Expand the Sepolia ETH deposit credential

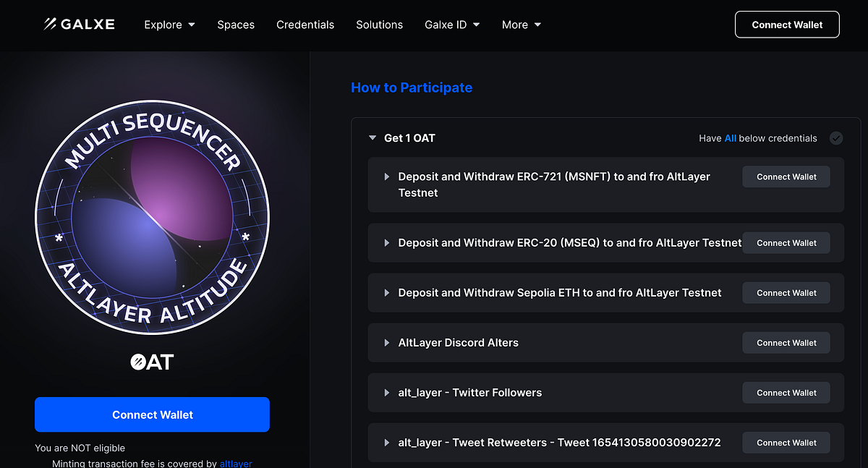click(386, 292)
